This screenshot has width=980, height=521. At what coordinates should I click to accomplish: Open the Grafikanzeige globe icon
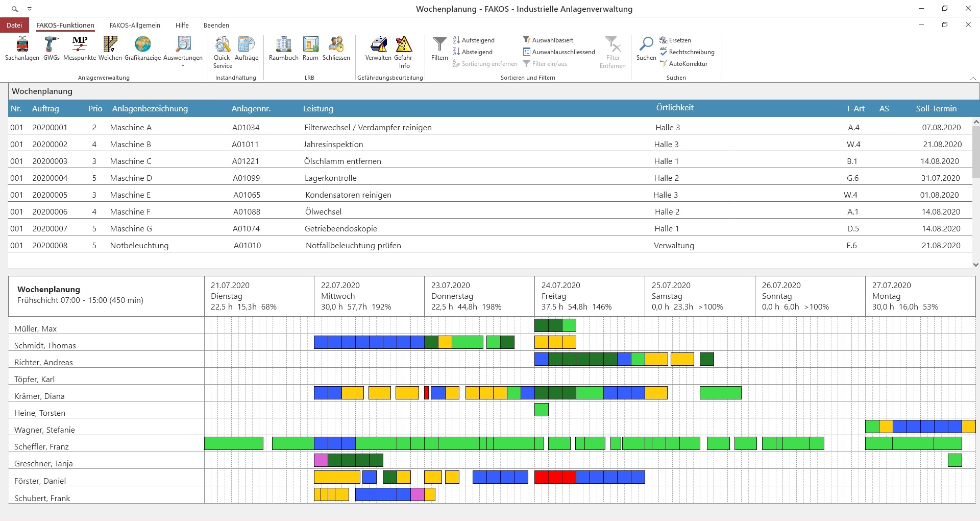[x=142, y=45]
